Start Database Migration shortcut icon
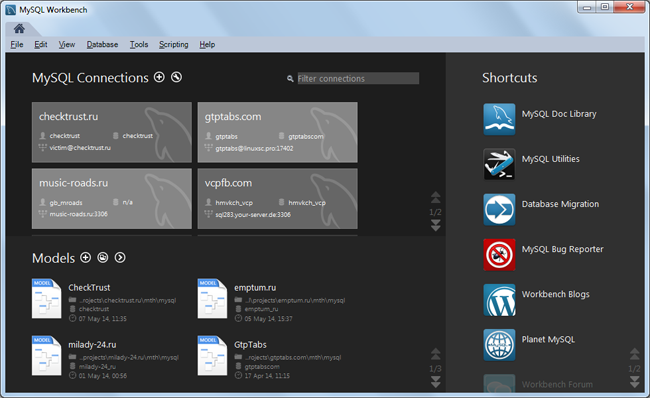650x398 pixels. 499,209
